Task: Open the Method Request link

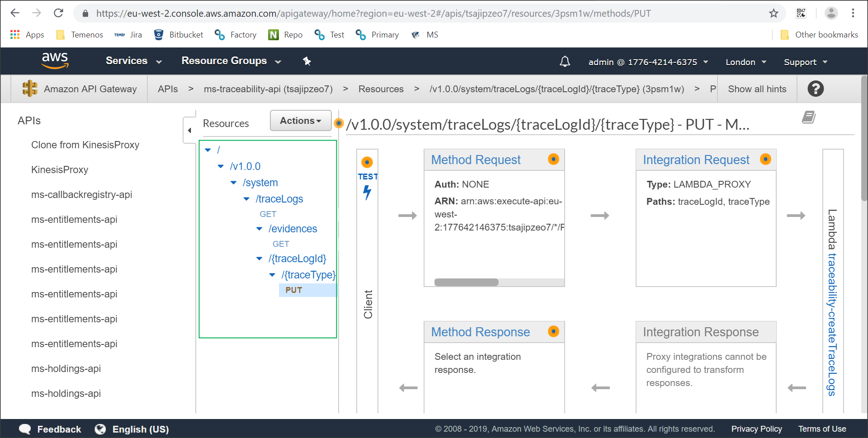Action: [476, 160]
